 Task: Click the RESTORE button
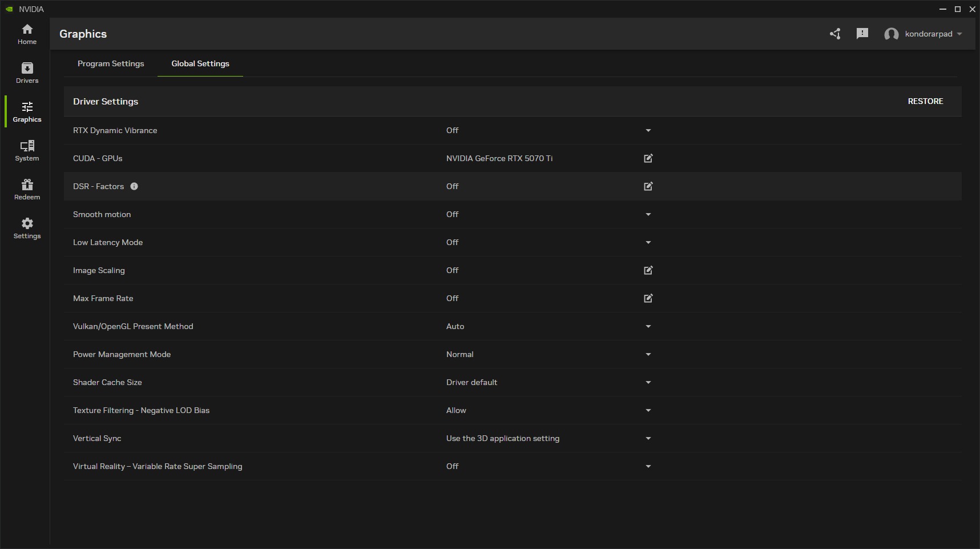(925, 101)
